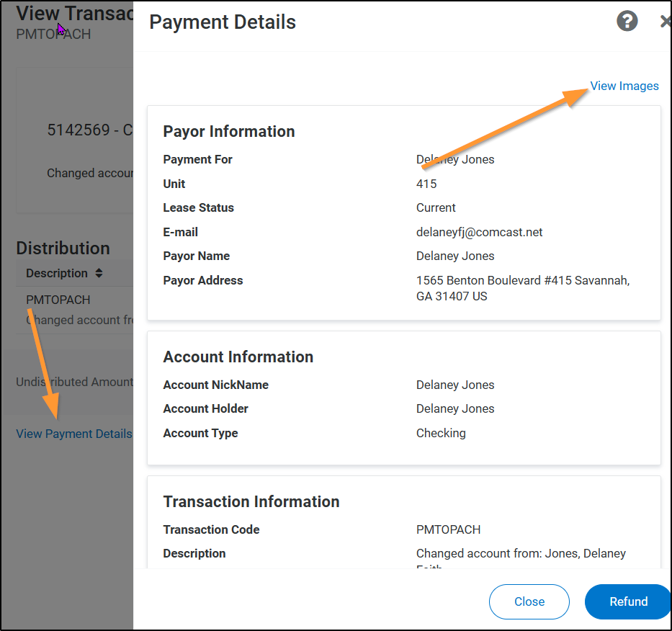Open the View Images link

pyautogui.click(x=624, y=86)
